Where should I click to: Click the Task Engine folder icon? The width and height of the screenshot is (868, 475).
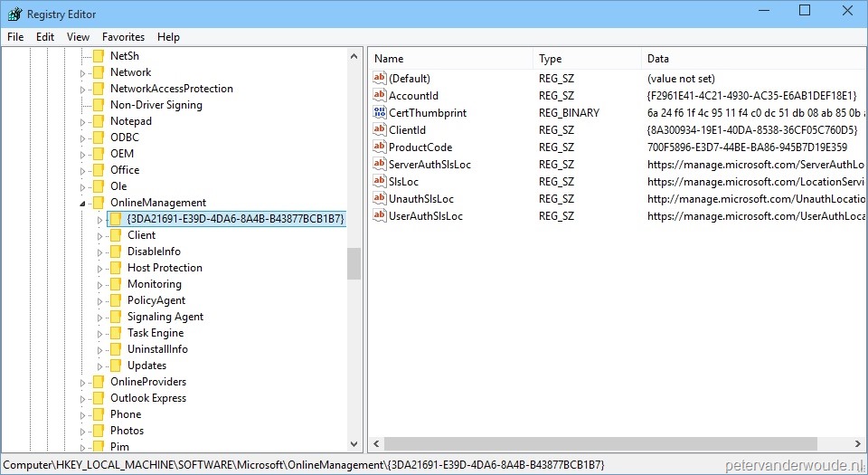click(x=116, y=333)
